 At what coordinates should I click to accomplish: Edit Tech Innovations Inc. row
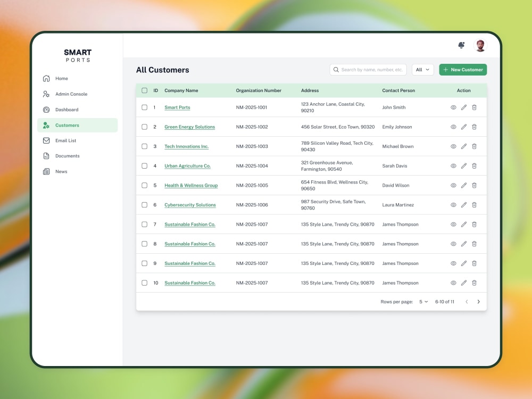click(464, 147)
